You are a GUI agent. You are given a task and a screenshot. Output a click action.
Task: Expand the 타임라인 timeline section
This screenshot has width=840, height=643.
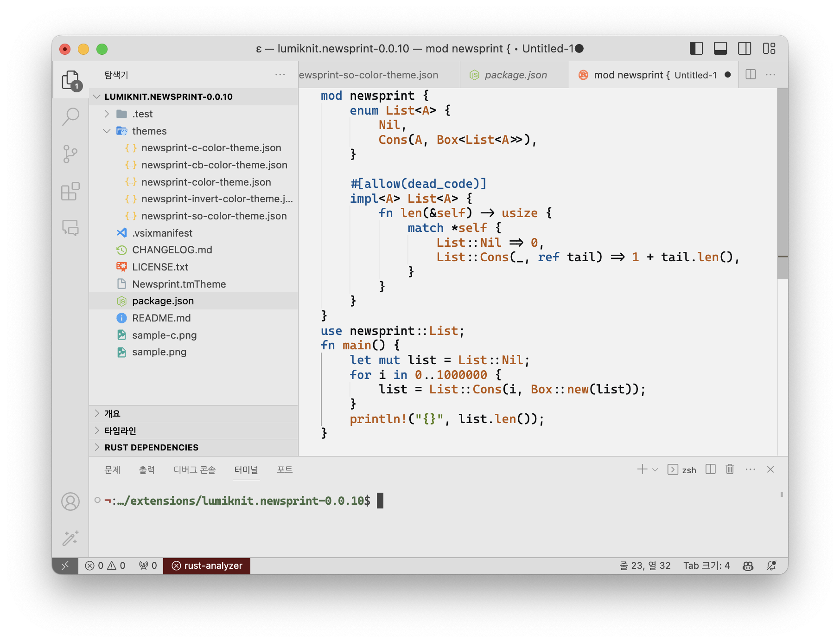coord(193,431)
